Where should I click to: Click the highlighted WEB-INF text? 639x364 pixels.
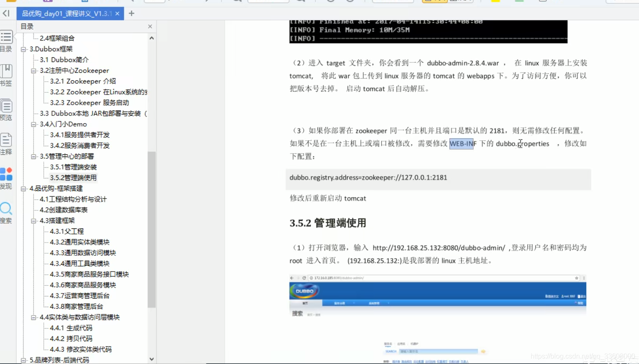click(x=461, y=144)
